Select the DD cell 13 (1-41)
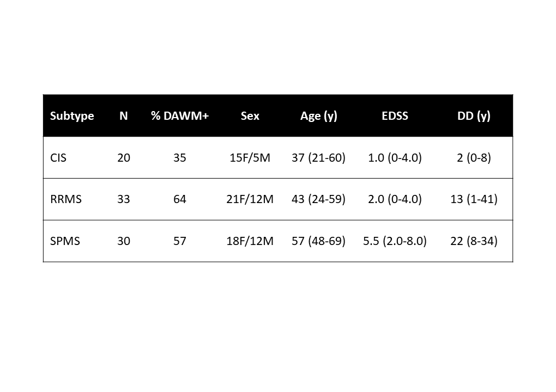Viewport: 556px width, 392px height. [x=474, y=199]
